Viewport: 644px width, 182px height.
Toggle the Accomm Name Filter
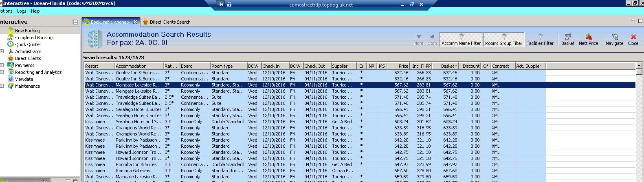point(461,40)
